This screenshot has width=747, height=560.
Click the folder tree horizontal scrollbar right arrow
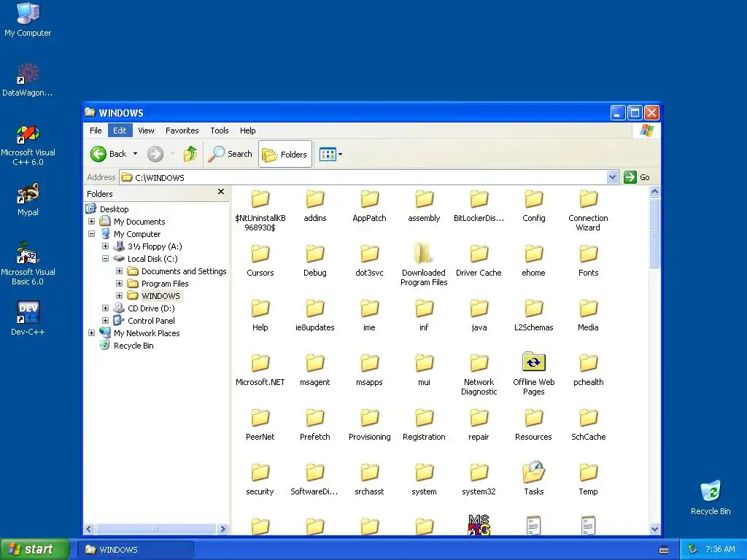[222, 529]
